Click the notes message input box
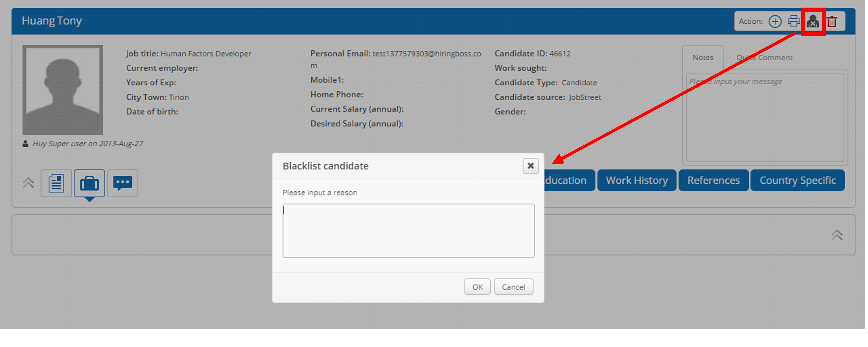This screenshot has height=347, width=868. (x=765, y=118)
